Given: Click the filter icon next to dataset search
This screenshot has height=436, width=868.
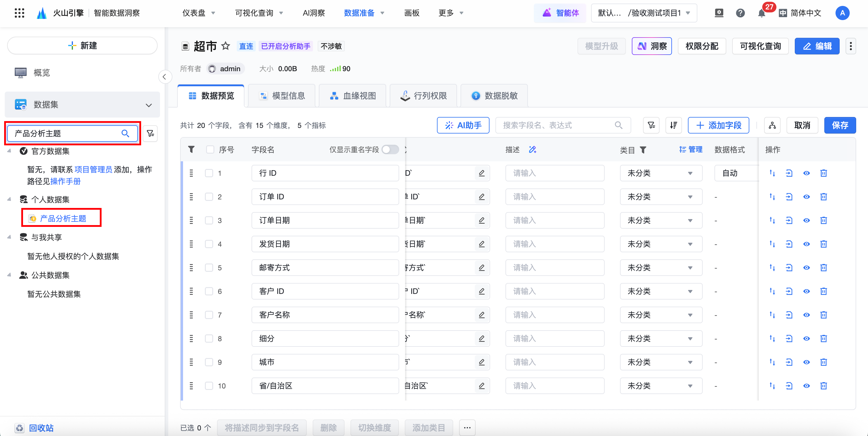Looking at the screenshot, I should [x=150, y=134].
